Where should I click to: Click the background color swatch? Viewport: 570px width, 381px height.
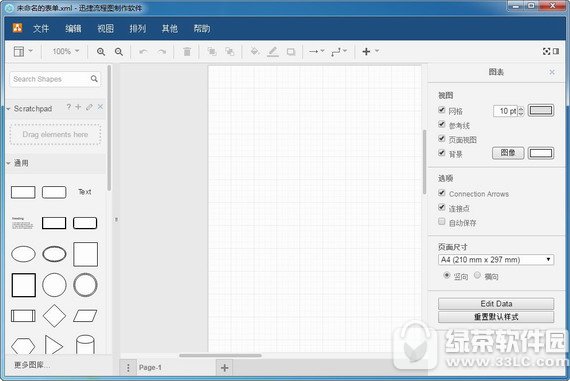pyautogui.click(x=541, y=153)
